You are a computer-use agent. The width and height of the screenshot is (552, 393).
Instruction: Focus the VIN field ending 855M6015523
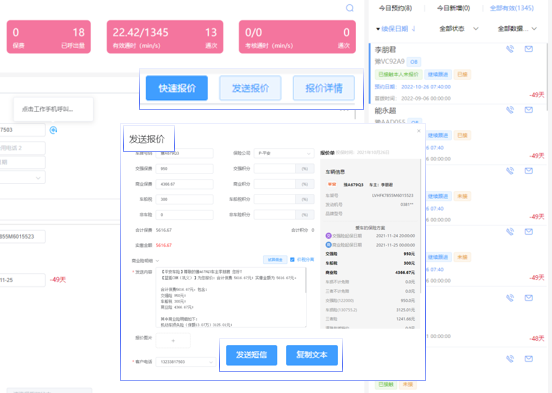[x=23, y=237]
